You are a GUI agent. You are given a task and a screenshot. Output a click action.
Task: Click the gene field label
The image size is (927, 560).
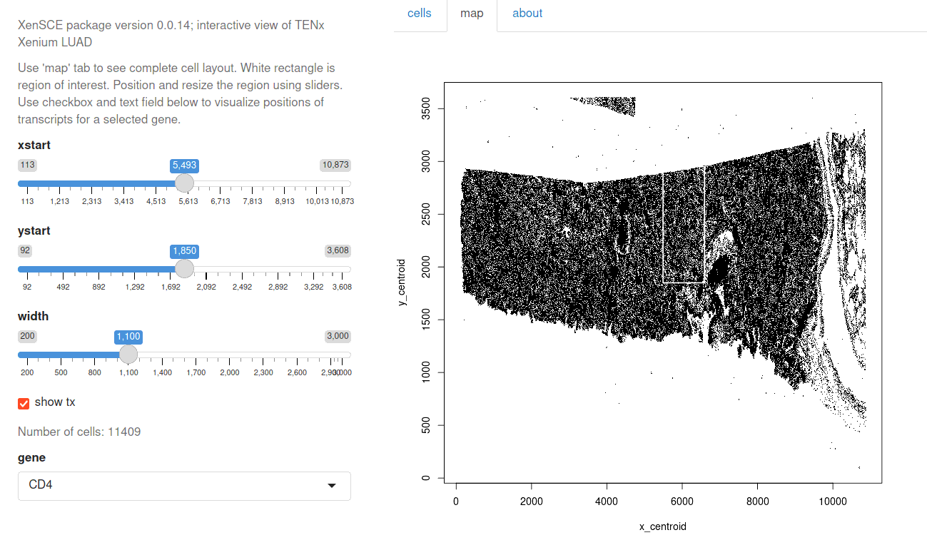(31, 458)
